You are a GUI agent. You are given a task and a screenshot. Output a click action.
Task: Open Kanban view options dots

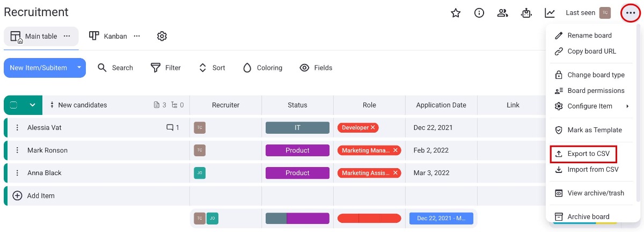click(137, 36)
